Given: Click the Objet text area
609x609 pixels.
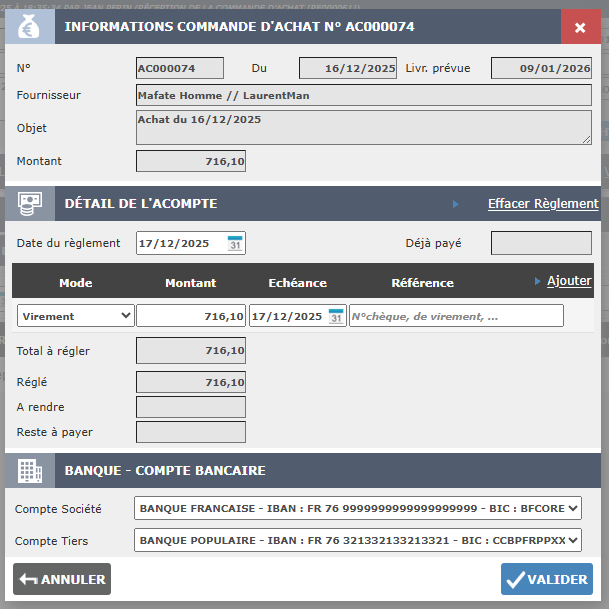Looking at the screenshot, I should point(363,127).
